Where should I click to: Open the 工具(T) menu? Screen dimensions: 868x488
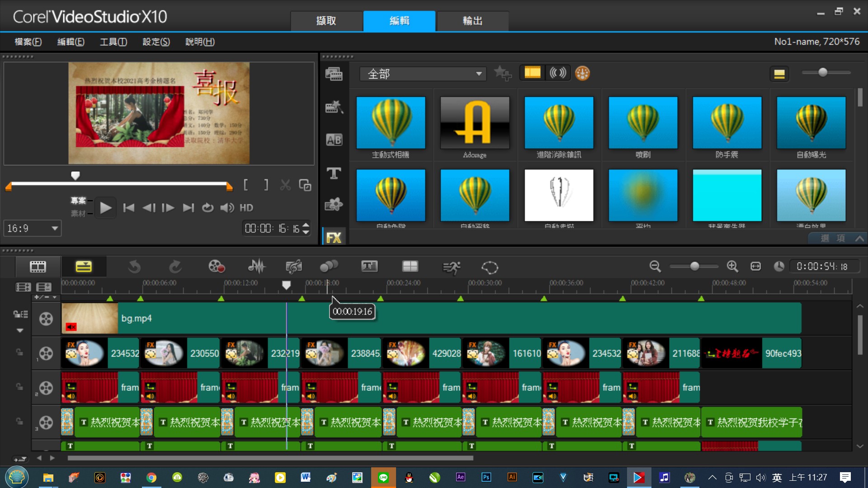pyautogui.click(x=113, y=42)
